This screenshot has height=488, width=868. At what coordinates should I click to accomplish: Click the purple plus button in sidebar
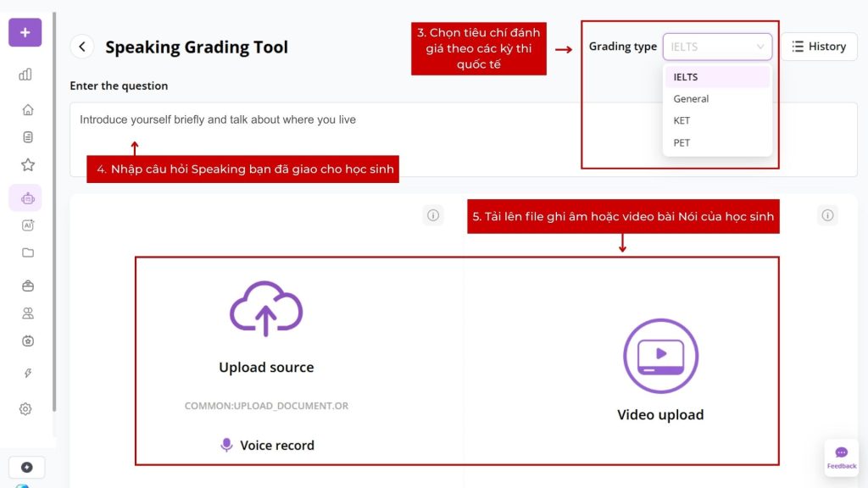[25, 32]
